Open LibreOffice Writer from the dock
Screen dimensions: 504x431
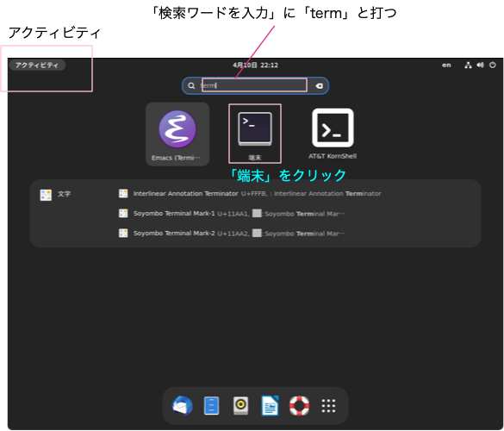(x=270, y=406)
